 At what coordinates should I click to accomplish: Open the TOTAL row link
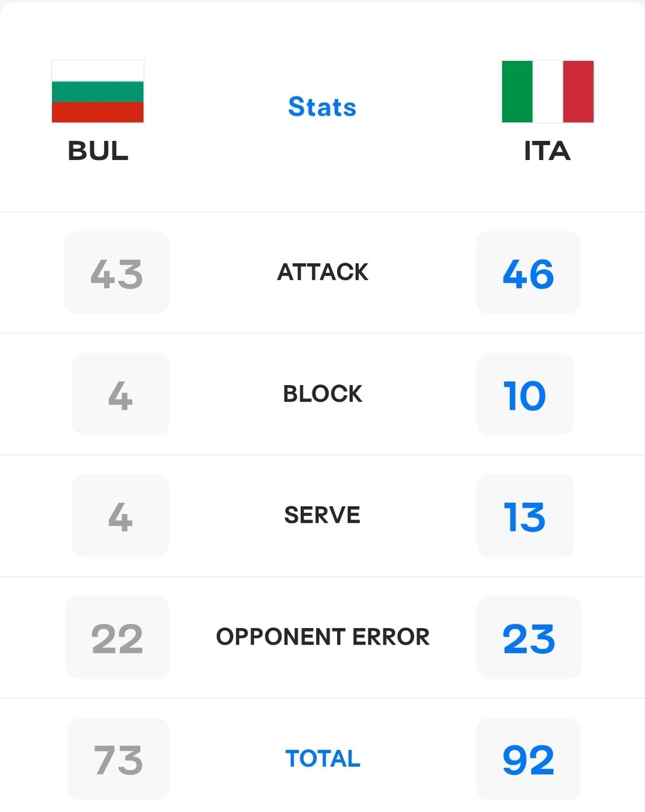pos(322,759)
